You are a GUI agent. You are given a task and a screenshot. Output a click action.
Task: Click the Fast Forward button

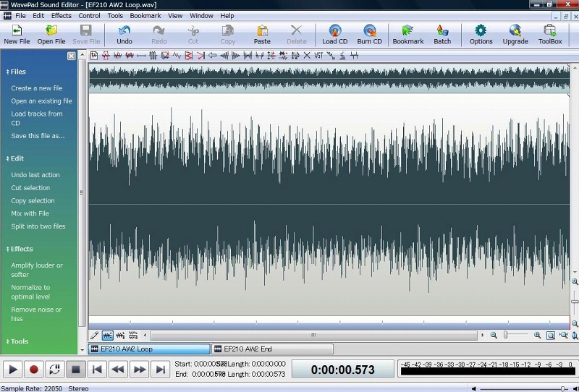pyautogui.click(x=139, y=369)
